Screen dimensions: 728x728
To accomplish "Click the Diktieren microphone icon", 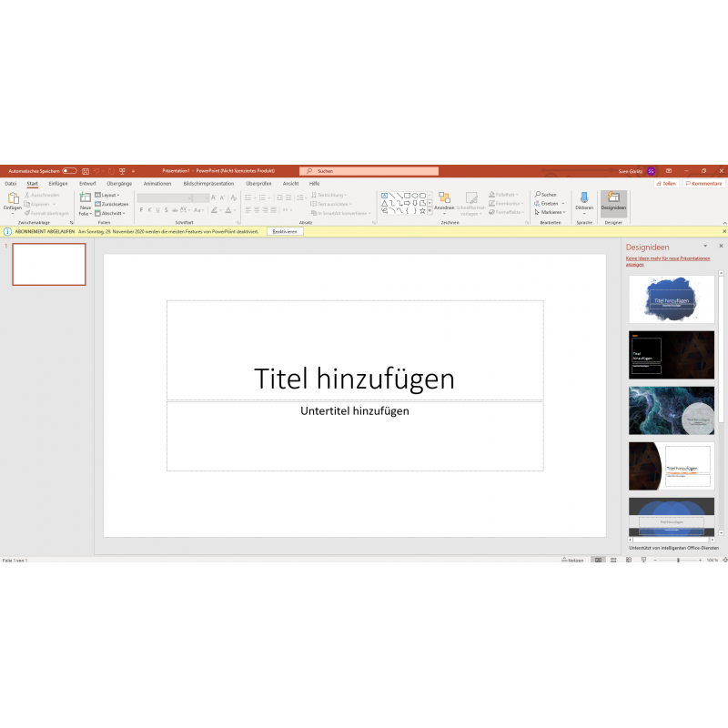I will point(584,198).
